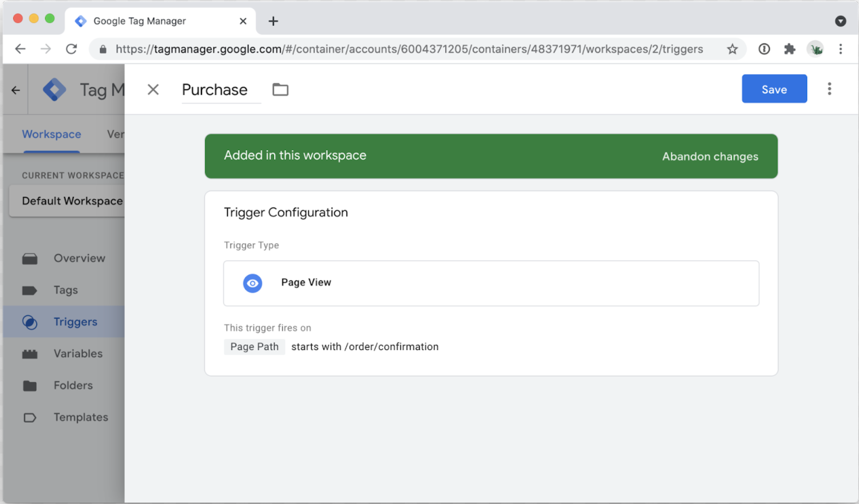Viewport: 859px width, 504px height.
Task: Click the address bar URL
Action: tap(409, 49)
